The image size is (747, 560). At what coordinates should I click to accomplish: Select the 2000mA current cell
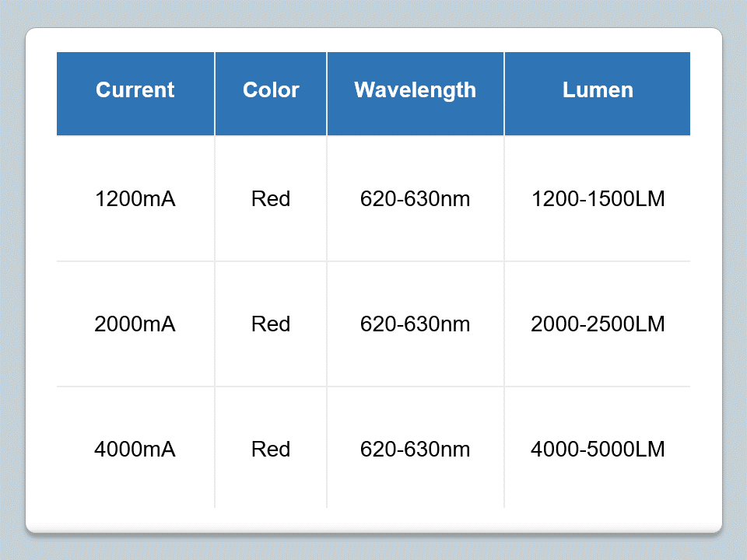135,324
